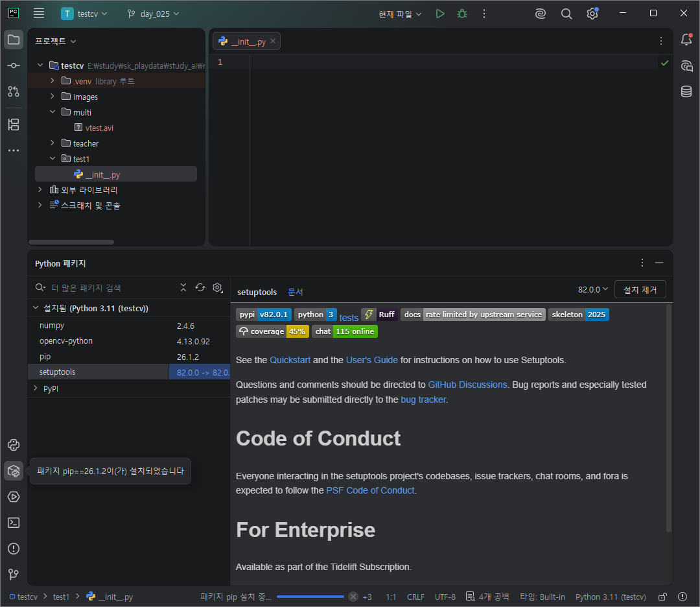Image resolution: width=700 pixels, height=607 pixels.
Task: Open the Git tool window
Action: pos(14,574)
